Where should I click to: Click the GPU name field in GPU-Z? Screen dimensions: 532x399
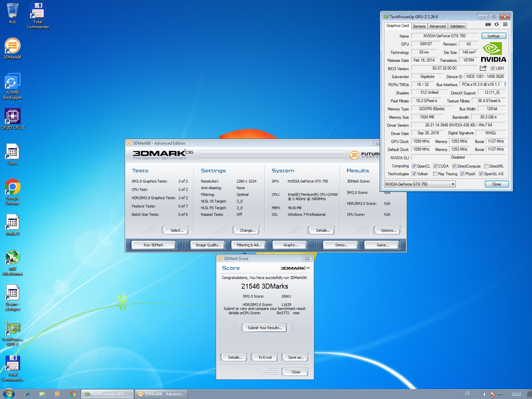pyautogui.click(x=444, y=36)
